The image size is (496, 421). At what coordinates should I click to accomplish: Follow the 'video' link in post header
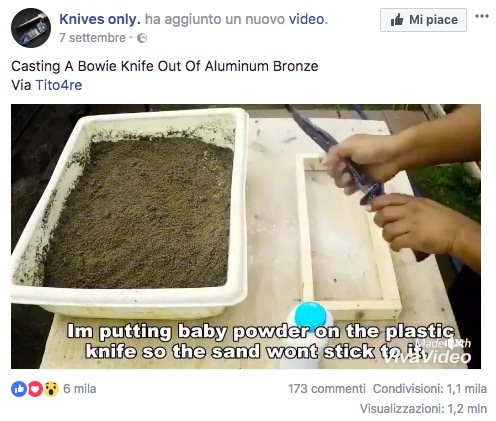(x=308, y=19)
